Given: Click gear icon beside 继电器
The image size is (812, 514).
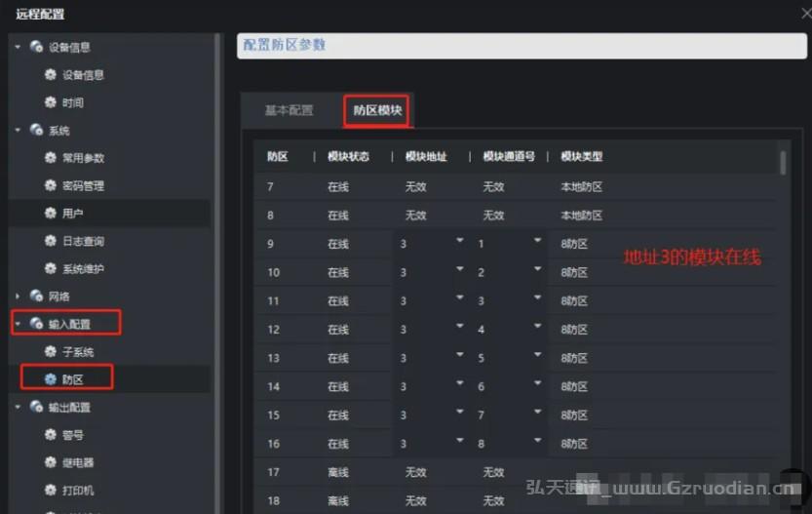Looking at the screenshot, I should click(x=51, y=461).
